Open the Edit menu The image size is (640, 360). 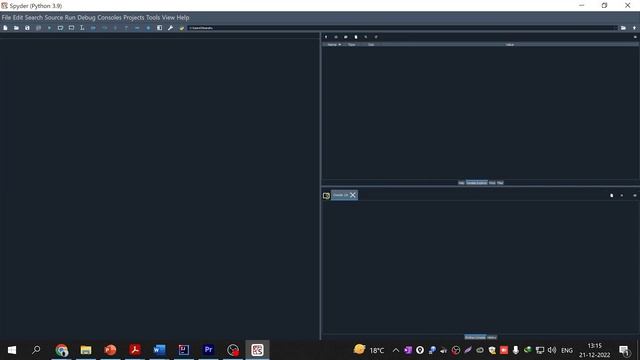point(18,18)
